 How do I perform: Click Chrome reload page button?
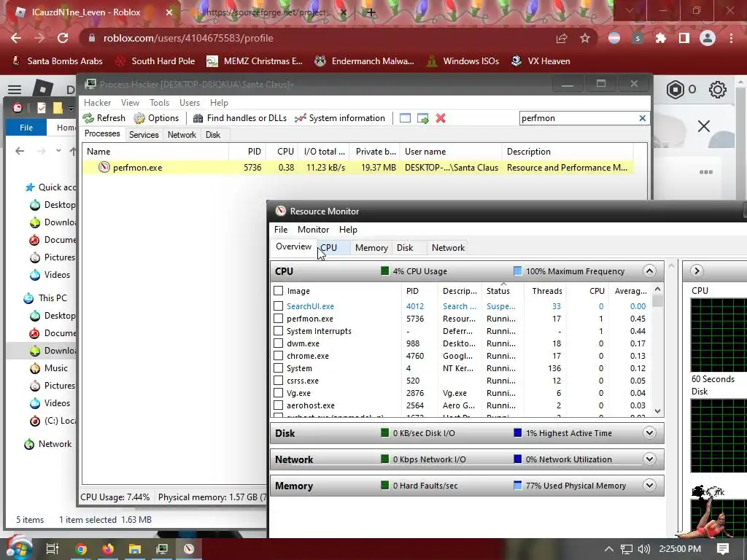click(x=63, y=38)
